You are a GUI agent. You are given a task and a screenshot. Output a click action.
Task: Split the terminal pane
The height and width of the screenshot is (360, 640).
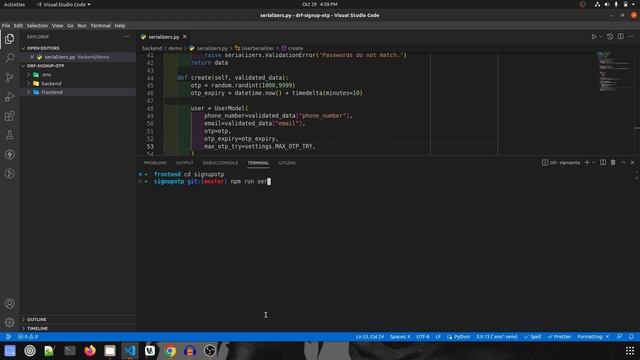click(603, 162)
